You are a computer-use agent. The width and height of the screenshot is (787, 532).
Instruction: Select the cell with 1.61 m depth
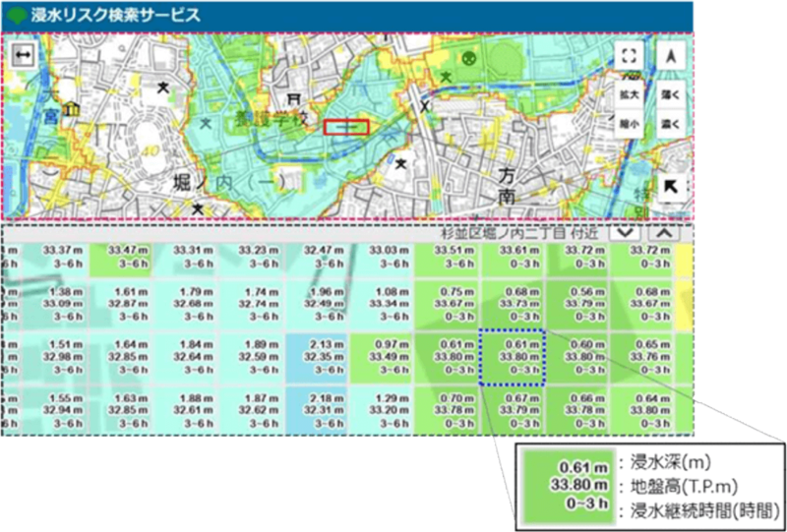[x=121, y=305]
